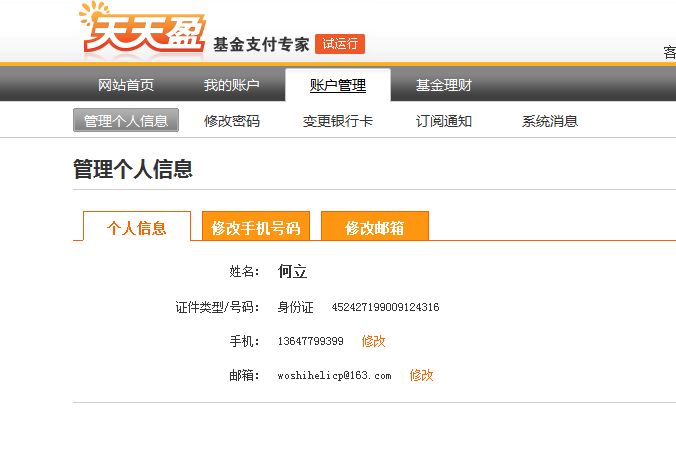This screenshot has height=450, width=676.
Task: Open the 基金理财 navigation item
Action: pyautogui.click(x=444, y=85)
